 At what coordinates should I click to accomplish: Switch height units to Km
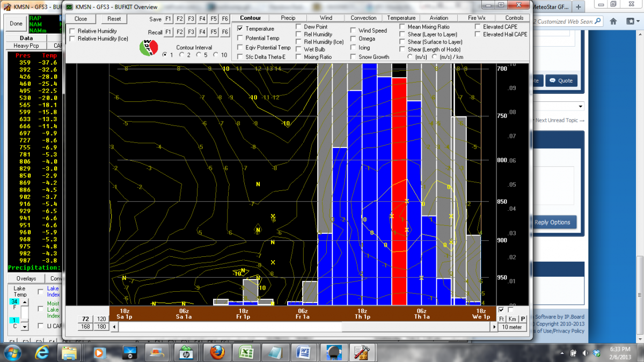tap(513, 319)
